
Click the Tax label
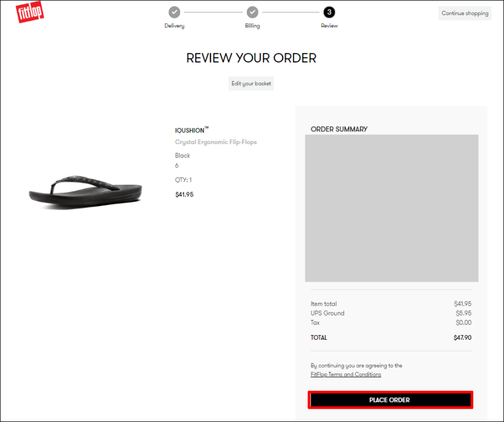click(315, 322)
